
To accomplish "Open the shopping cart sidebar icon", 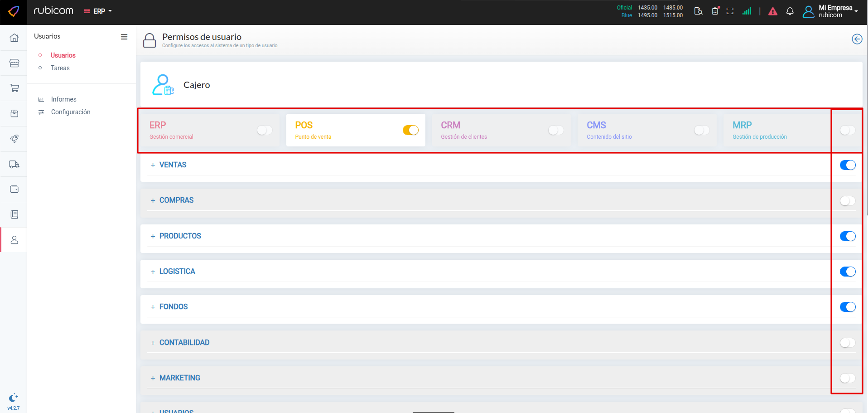I will (14, 88).
